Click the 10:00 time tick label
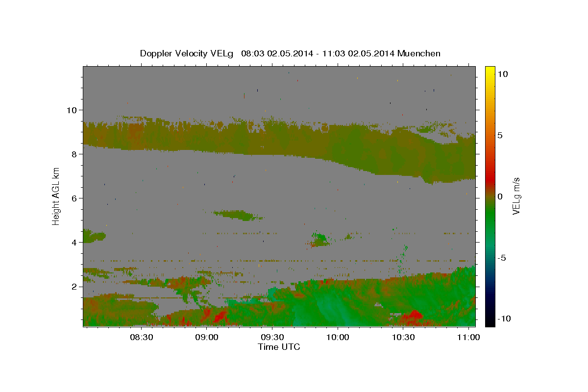Screen dimensions: 588x392 (x=338, y=338)
